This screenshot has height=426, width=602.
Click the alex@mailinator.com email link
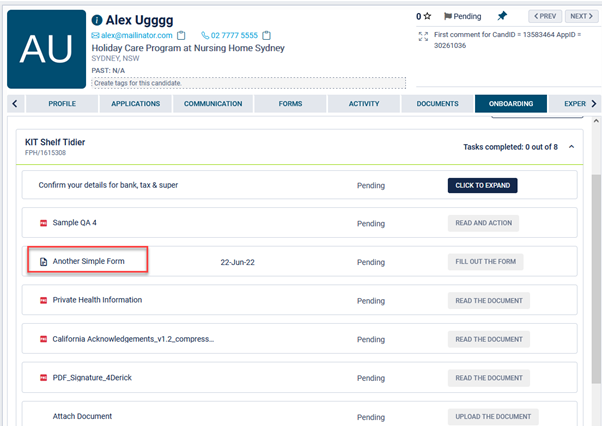[x=135, y=35]
